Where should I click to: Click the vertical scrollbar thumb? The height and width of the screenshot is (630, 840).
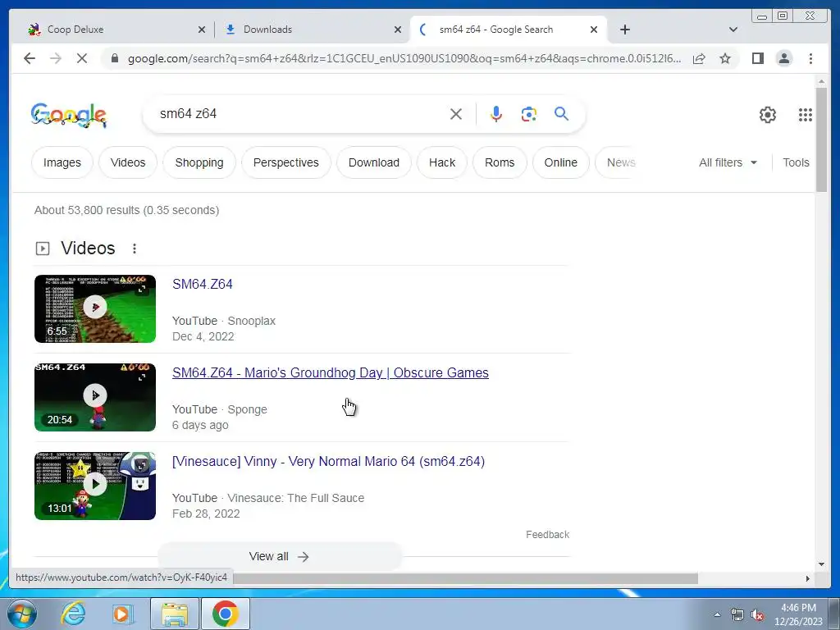(x=821, y=139)
